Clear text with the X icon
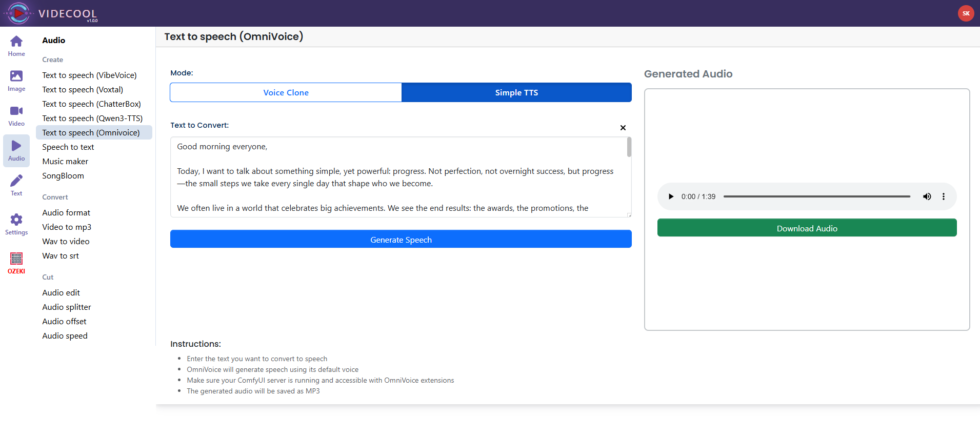The height and width of the screenshot is (435, 980). [x=623, y=128]
